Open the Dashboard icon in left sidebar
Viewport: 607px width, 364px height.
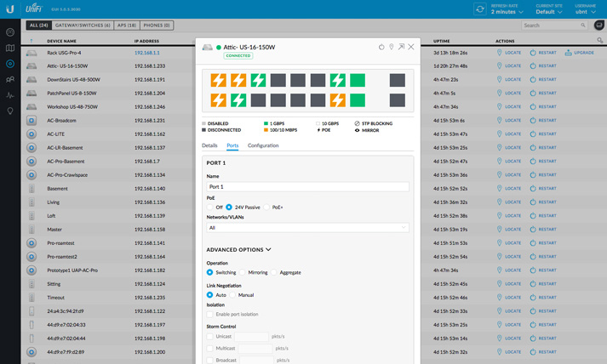point(10,32)
